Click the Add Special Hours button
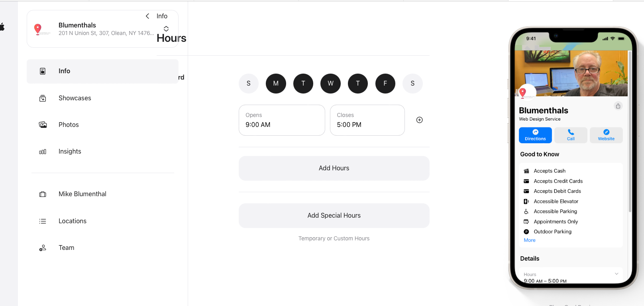 tap(334, 216)
